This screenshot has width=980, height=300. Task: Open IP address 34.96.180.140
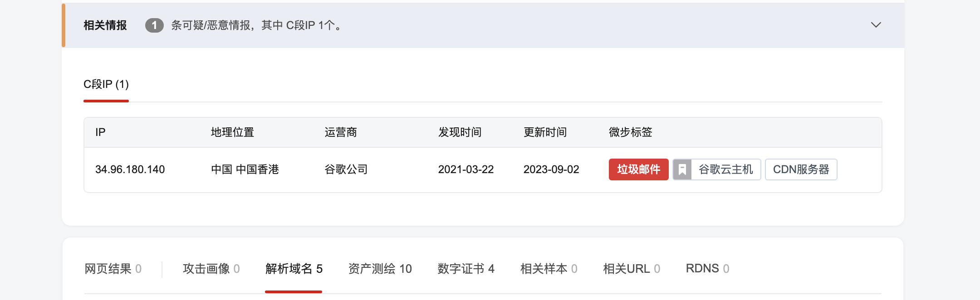coord(130,169)
